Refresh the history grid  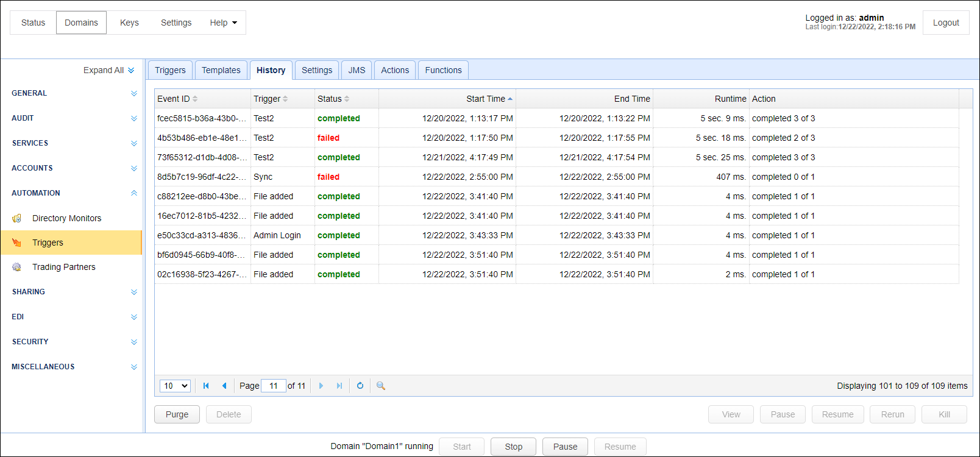360,386
